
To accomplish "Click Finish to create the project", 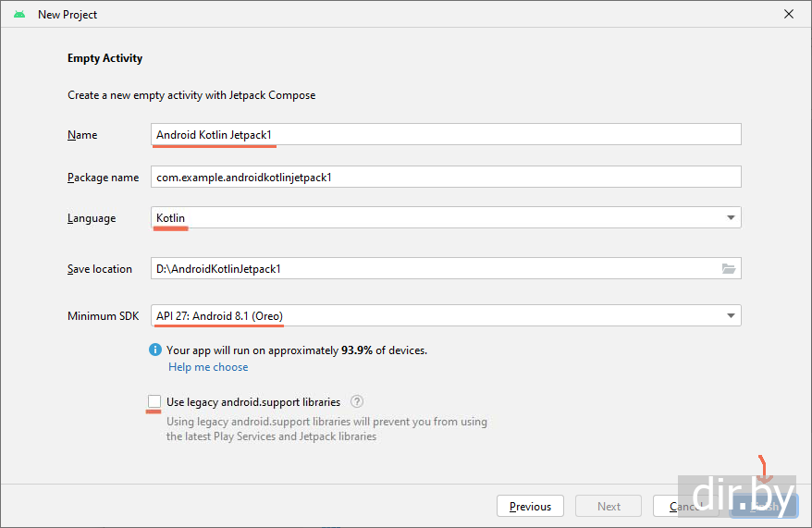I will click(763, 506).
